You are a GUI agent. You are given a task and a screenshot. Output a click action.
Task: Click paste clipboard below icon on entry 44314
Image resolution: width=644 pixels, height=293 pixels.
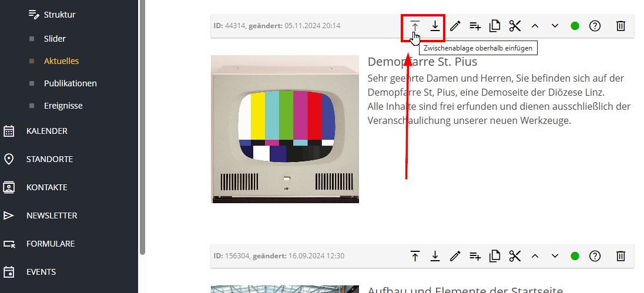(435, 26)
